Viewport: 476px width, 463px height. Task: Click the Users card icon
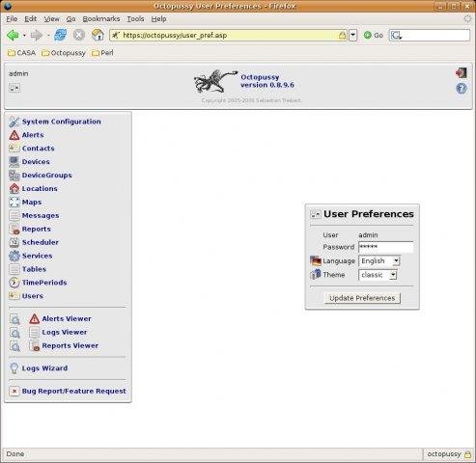pos(14,296)
